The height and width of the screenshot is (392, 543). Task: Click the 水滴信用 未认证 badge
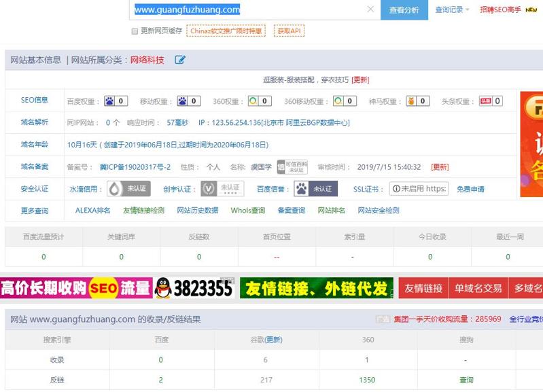[128, 189]
